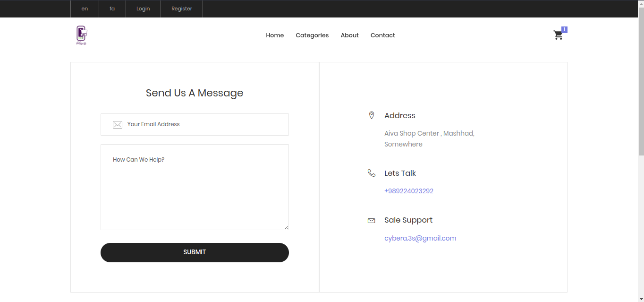Click the Aiva logo
The height and width of the screenshot is (302, 644).
point(82,35)
